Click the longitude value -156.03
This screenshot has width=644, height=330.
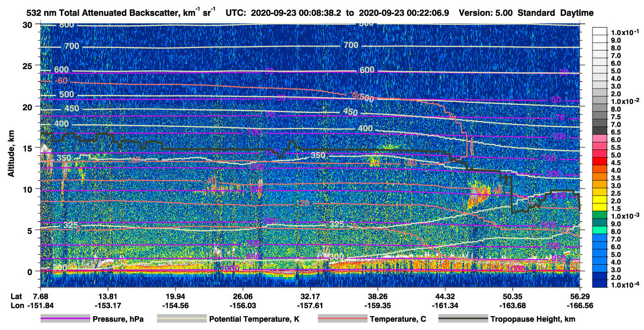[x=243, y=305]
